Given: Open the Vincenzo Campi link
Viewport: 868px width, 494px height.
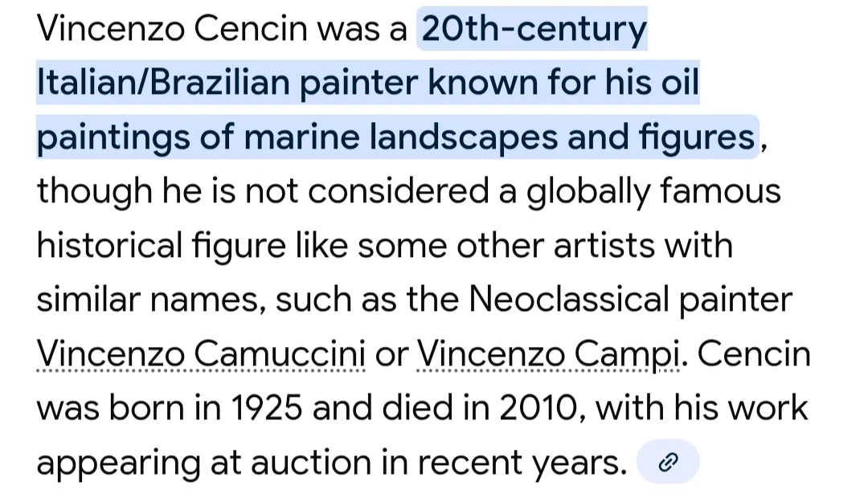Looking at the screenshot, I should pos(548,353).
